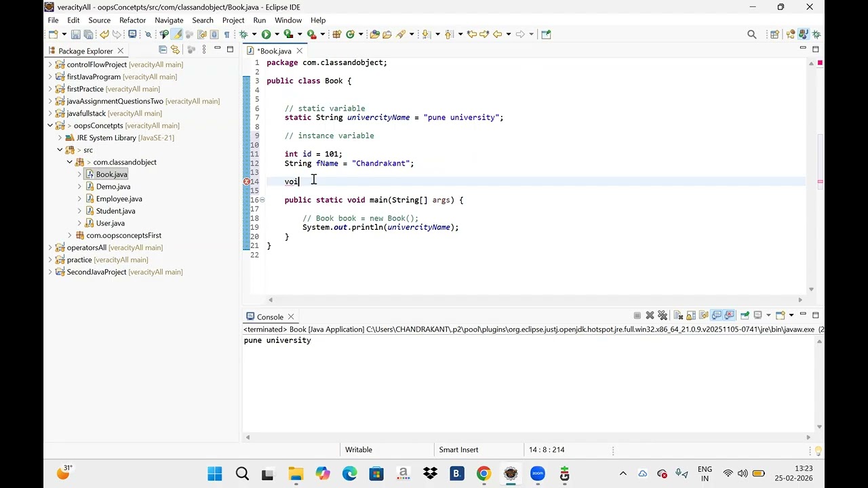Open the Refactor menu
Image resolution: width=868 pixels, height=488 pixels.
coord(132,20)
